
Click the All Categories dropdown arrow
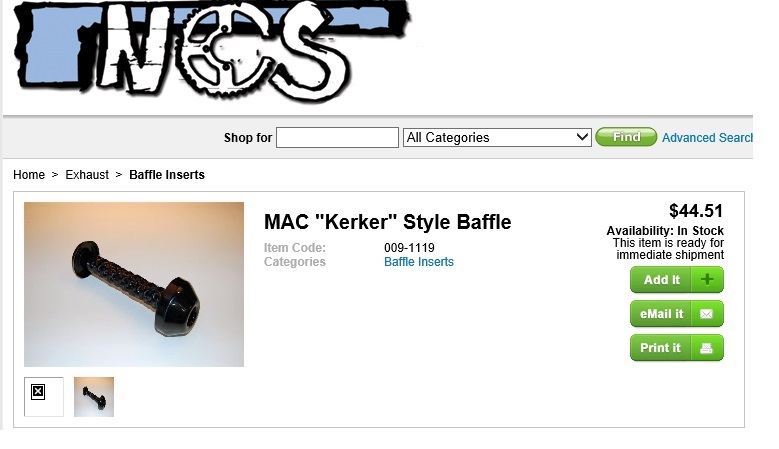(582, 137)
